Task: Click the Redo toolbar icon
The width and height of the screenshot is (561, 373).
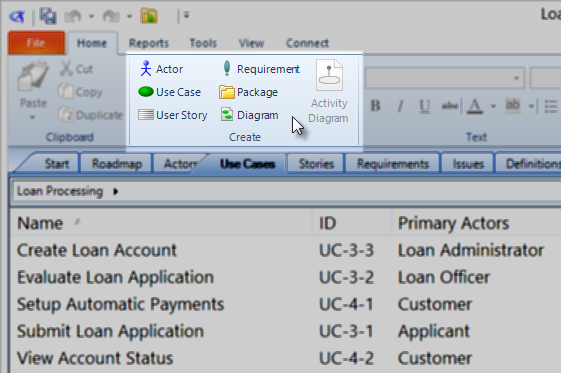Action: tap(111, 16)
